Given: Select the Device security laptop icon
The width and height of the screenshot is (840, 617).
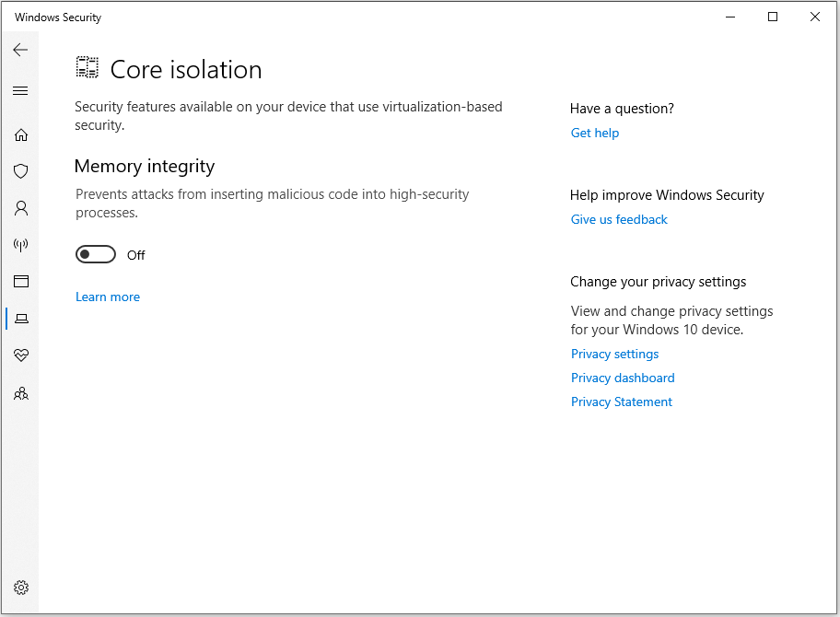Looking at the screenshot, I should point(20,318).
